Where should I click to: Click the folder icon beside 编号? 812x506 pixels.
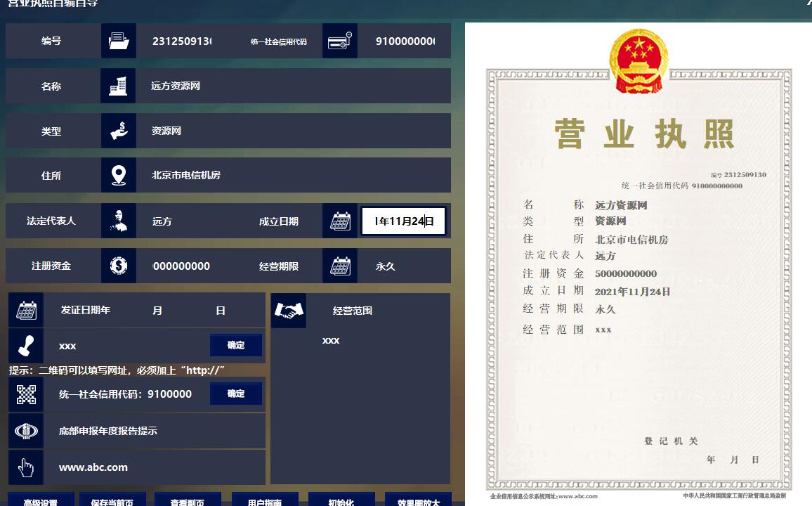pyautogui.click(x=119, y=41)
